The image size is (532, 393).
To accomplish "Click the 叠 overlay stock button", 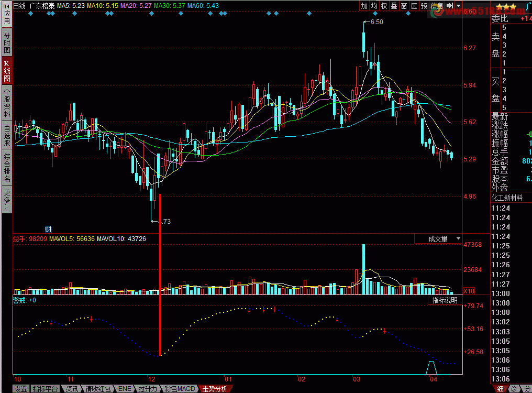I will pyautogui.click(x=394, y=6).
